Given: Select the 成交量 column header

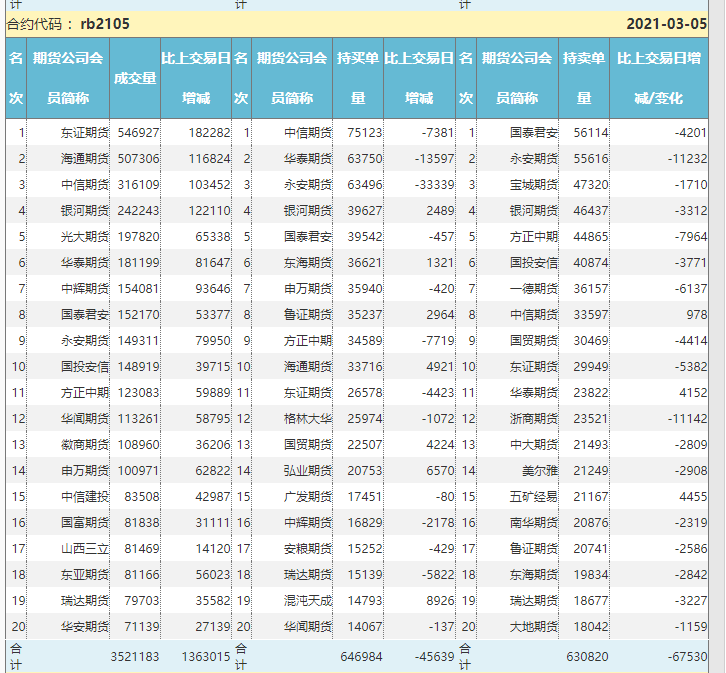Looking at the screenshot, I should [x=135, y=78].
